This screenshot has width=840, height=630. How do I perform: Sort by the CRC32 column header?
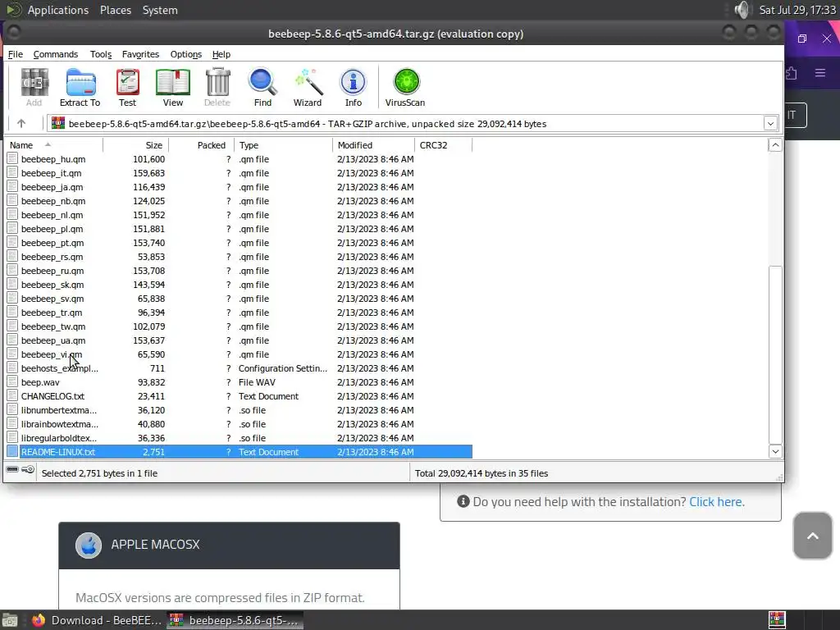[443, 145]
